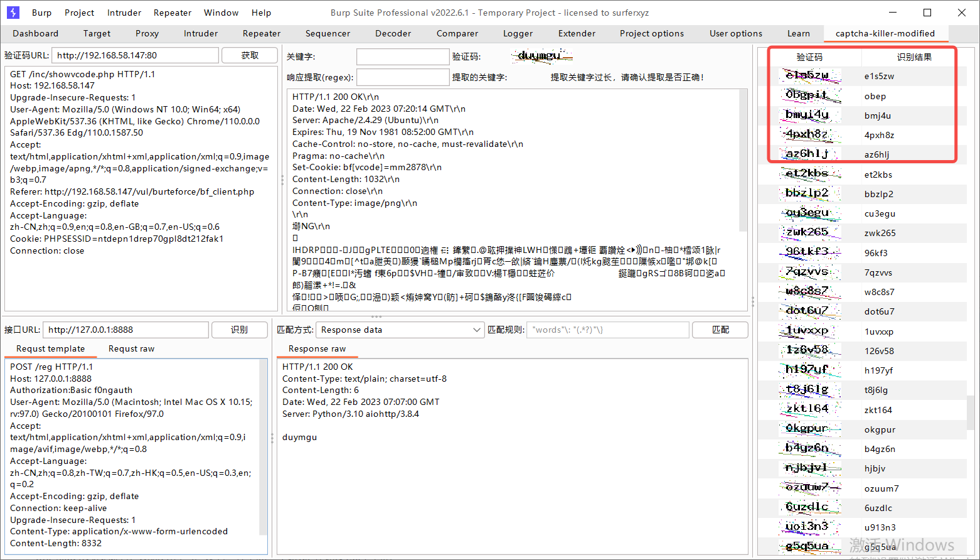Select the obep result row

862,96
